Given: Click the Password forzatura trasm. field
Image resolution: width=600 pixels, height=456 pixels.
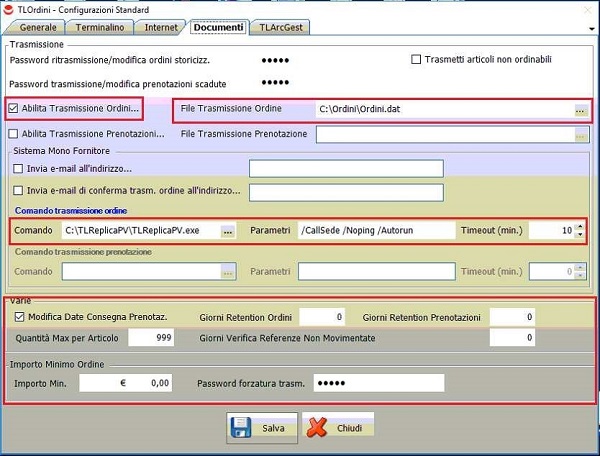Looking at the screenshot, I should click(377, 383).
